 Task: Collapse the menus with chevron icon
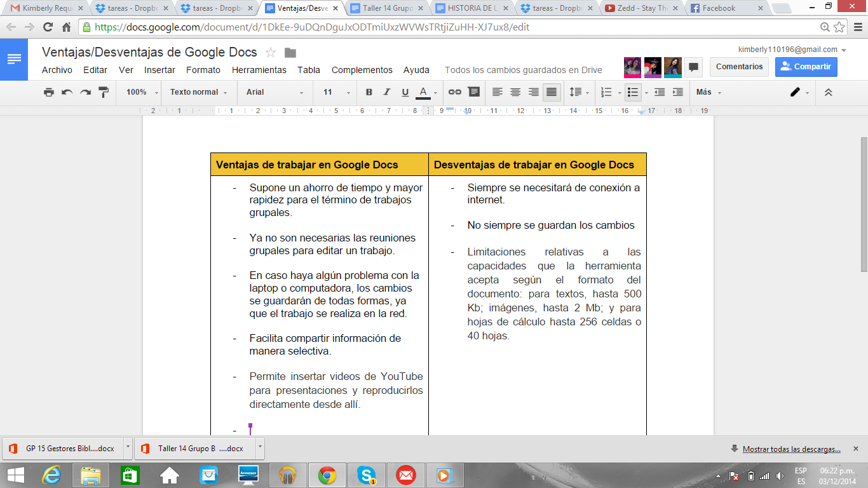tap(828, 92)
